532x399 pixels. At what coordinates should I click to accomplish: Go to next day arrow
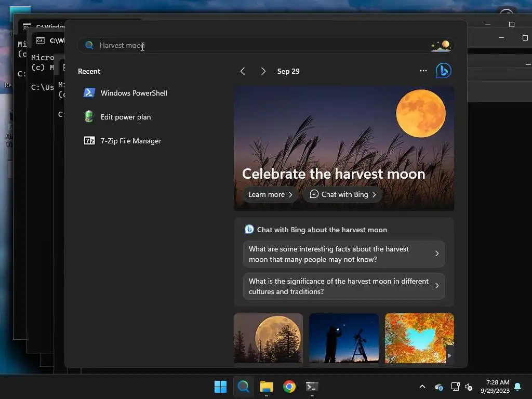(263, 71)
